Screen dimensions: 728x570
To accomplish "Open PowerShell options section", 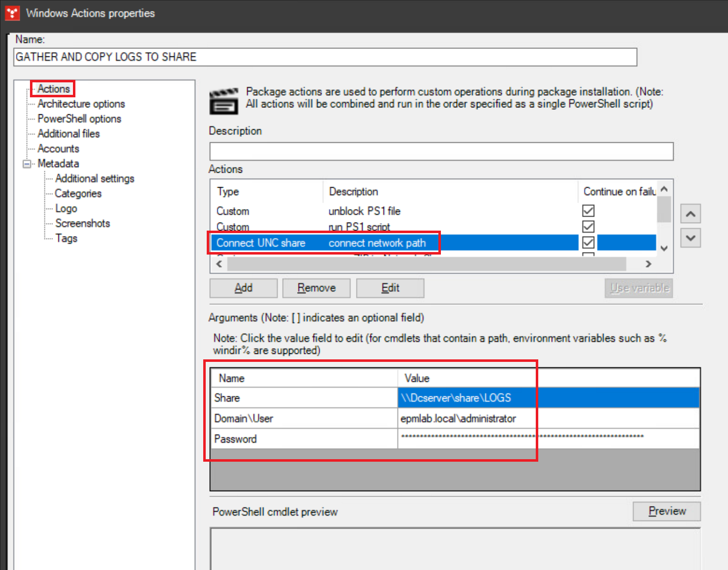I will coord(79,119).
